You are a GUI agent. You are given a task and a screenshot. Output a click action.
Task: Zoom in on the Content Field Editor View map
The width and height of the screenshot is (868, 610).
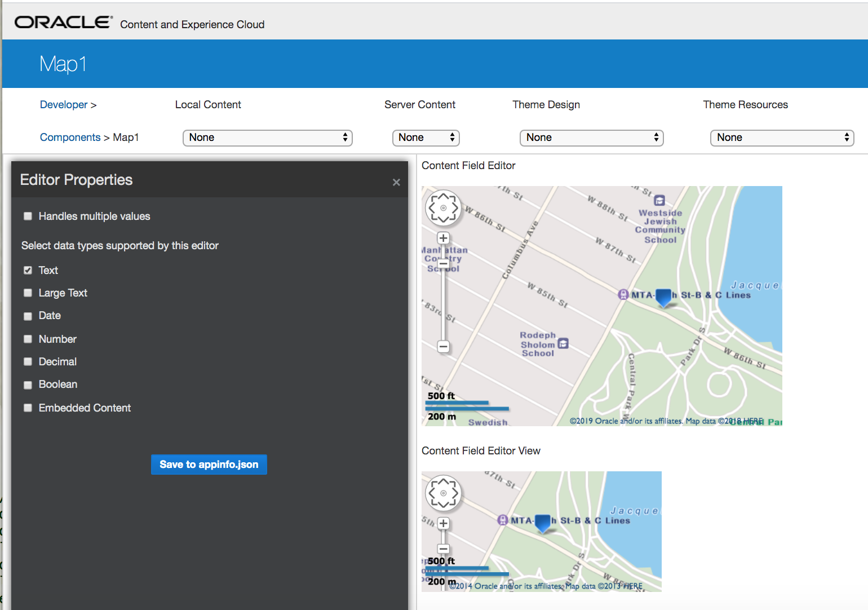444,523
